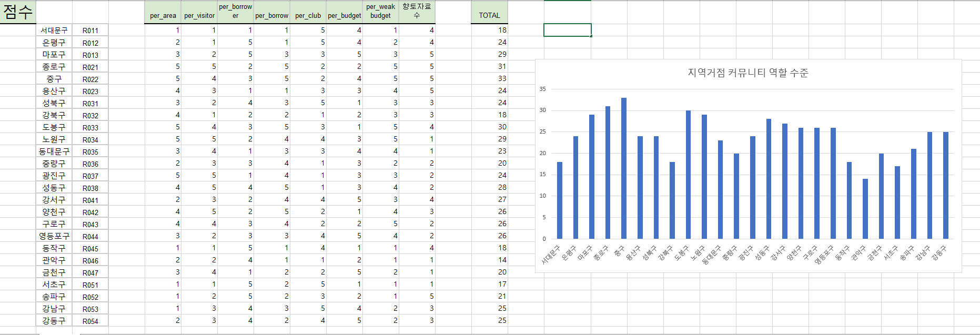Click the active empty cell above chart

567,30
